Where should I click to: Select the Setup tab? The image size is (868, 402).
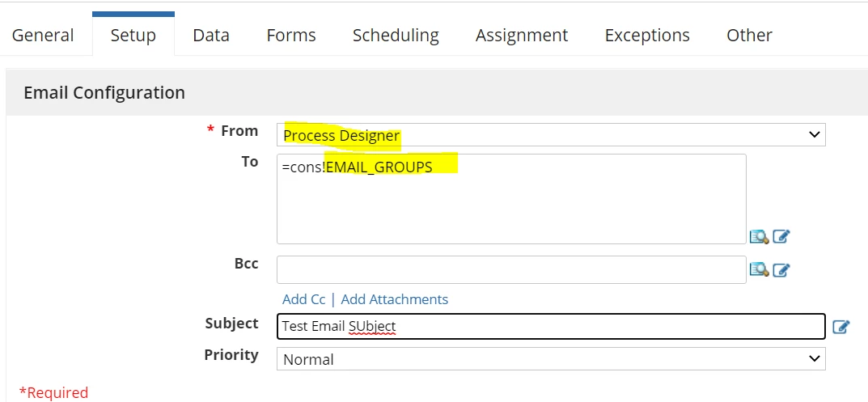click(133, 35)
